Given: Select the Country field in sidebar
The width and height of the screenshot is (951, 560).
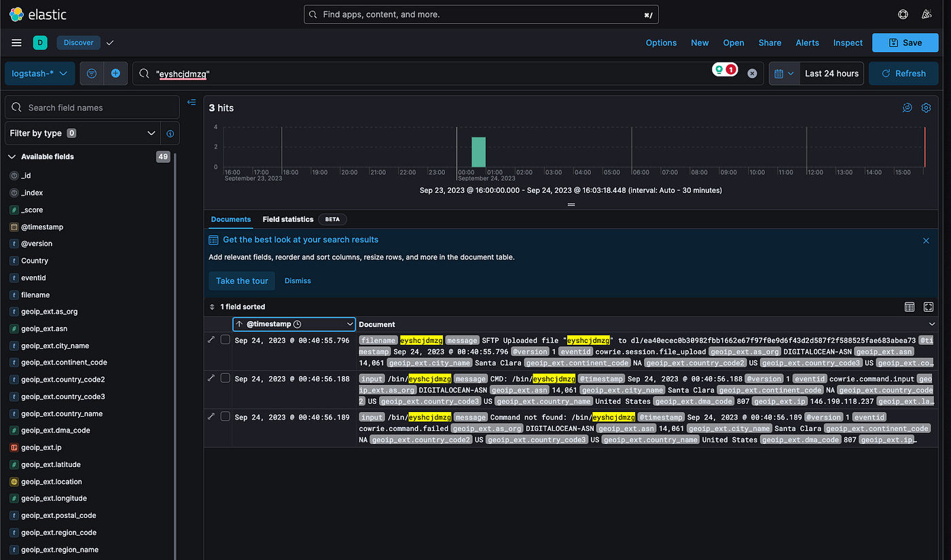Looking at the screenshot, I should (x=35, y=261).
